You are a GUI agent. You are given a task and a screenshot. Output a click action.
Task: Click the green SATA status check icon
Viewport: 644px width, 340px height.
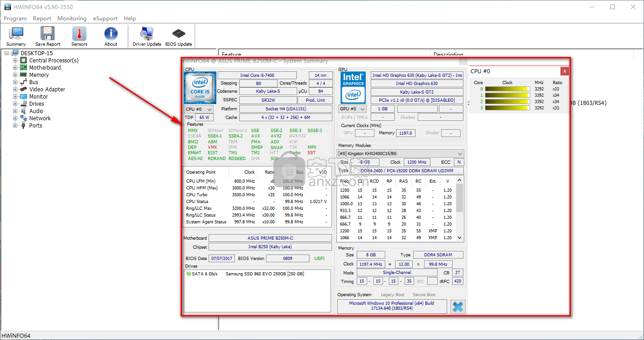(x=188, y=274)
